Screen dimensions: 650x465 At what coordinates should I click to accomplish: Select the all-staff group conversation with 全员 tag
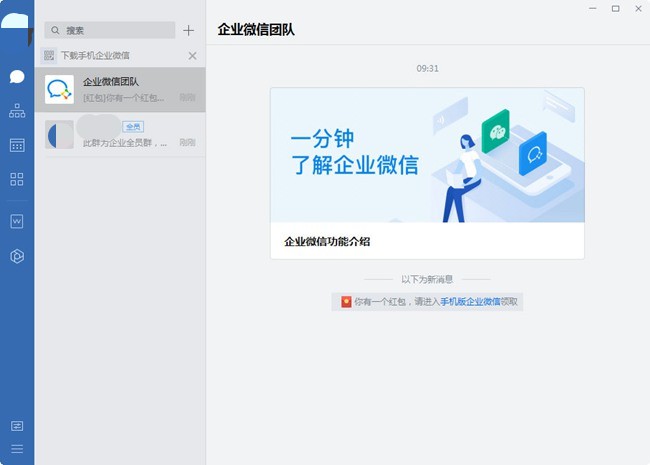(120, 134)
